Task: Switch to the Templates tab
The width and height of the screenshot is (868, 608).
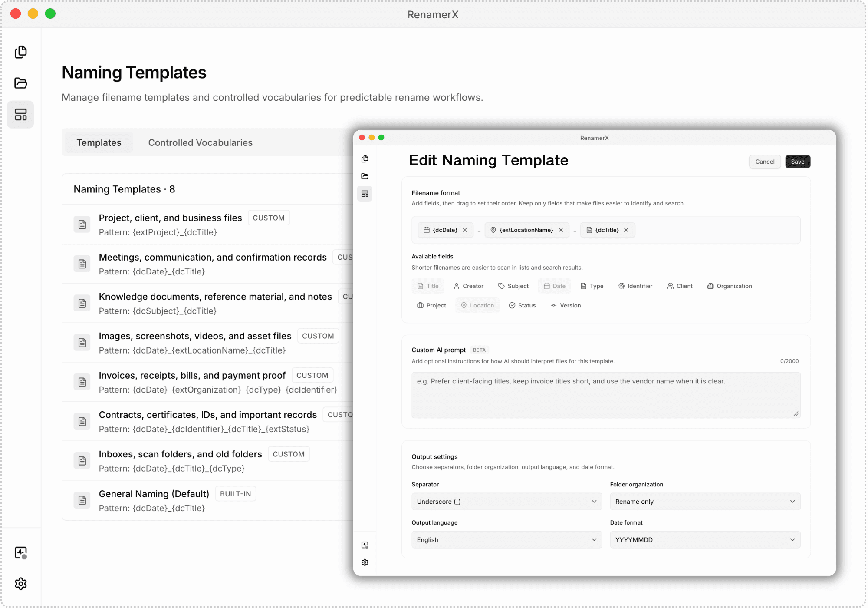Action: [x=99, y=142]
